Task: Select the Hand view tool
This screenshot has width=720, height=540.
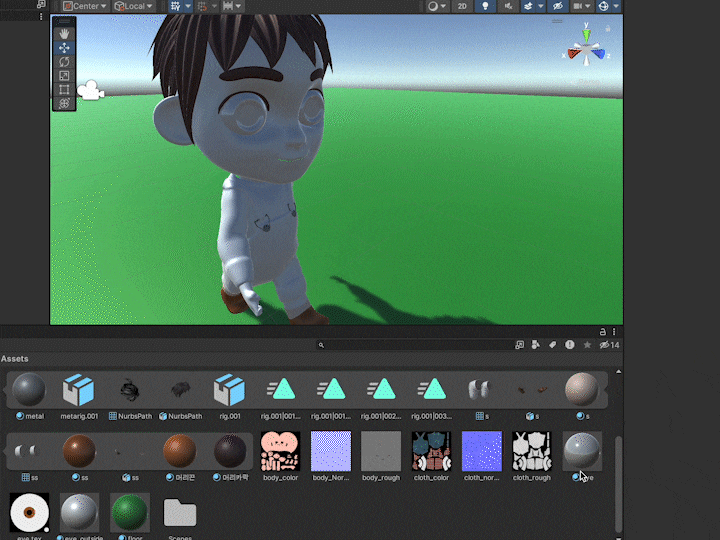Action: 64,34
